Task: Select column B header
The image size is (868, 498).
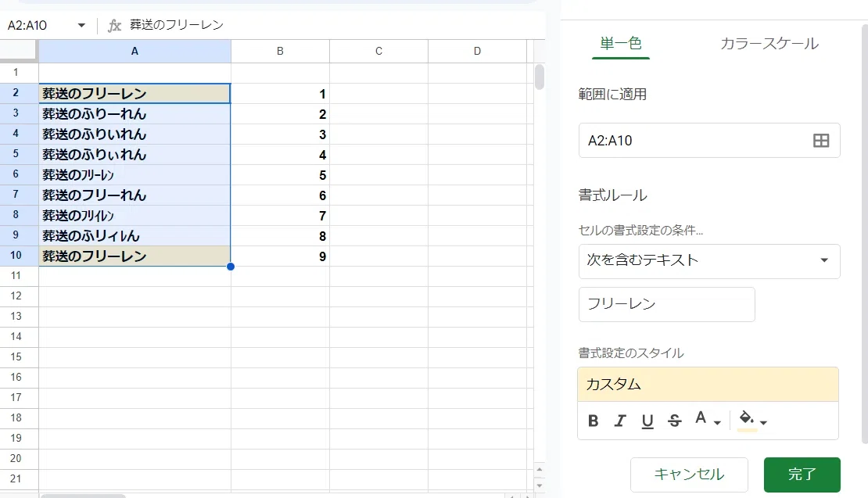Action: pyautogui.click(x=280, y=51)
